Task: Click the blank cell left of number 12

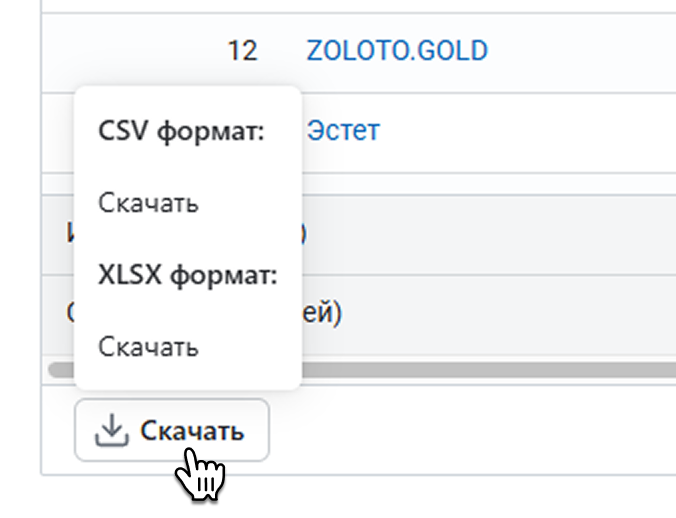Action: click(130, 50)
